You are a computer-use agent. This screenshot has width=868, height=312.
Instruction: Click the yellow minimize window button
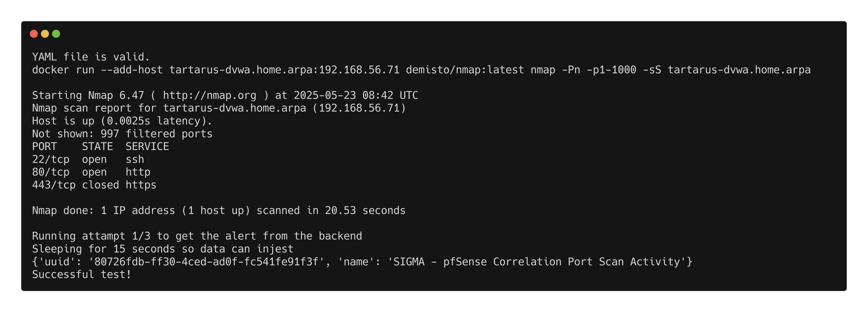pos(45,34)
